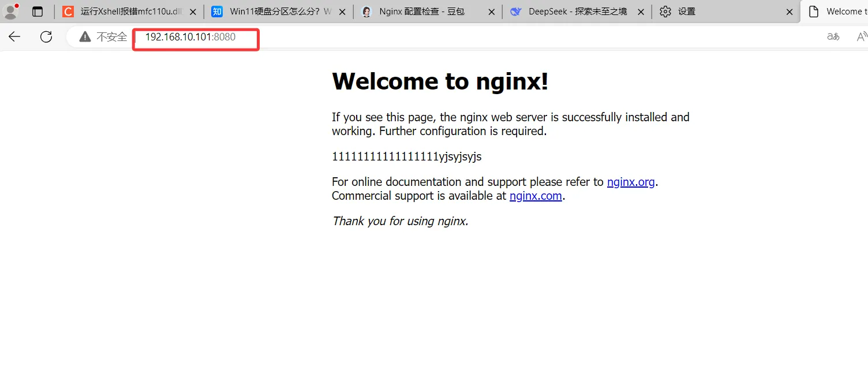Open the nginx.com link
Image resolution: width=868 pixels, height=377 pixels.
pos(536,196)
